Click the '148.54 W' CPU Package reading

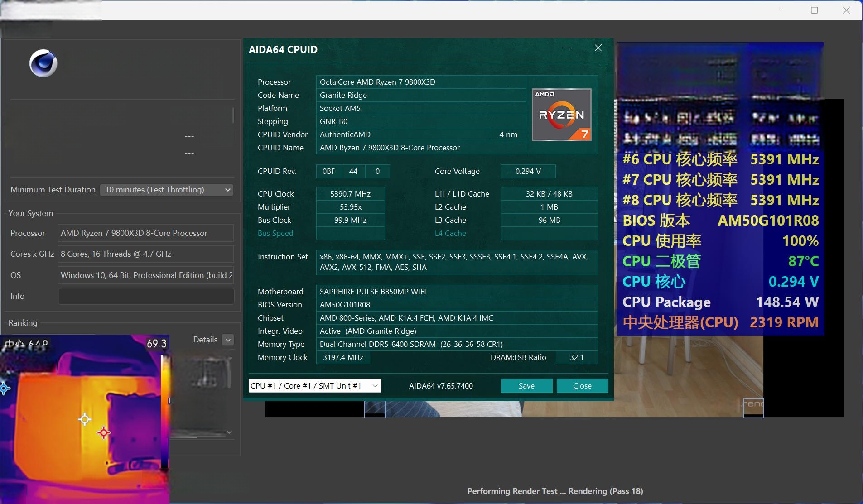coord(787,302)
